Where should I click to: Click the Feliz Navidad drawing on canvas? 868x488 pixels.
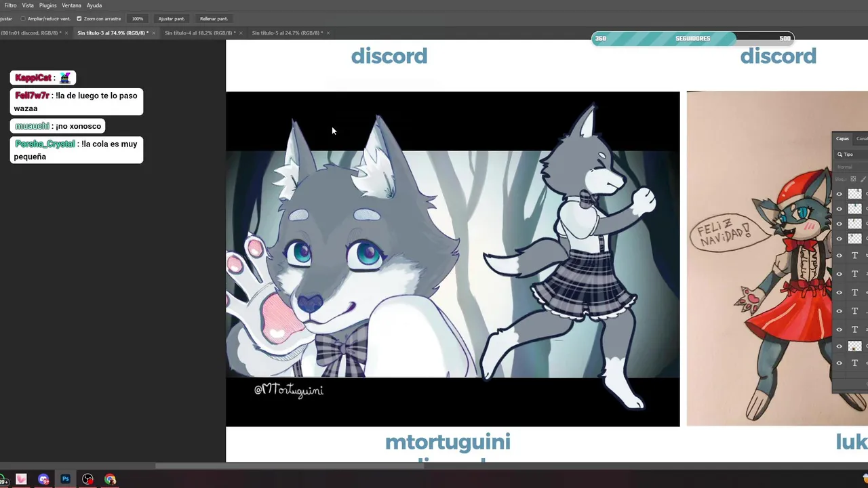point(777,258)
